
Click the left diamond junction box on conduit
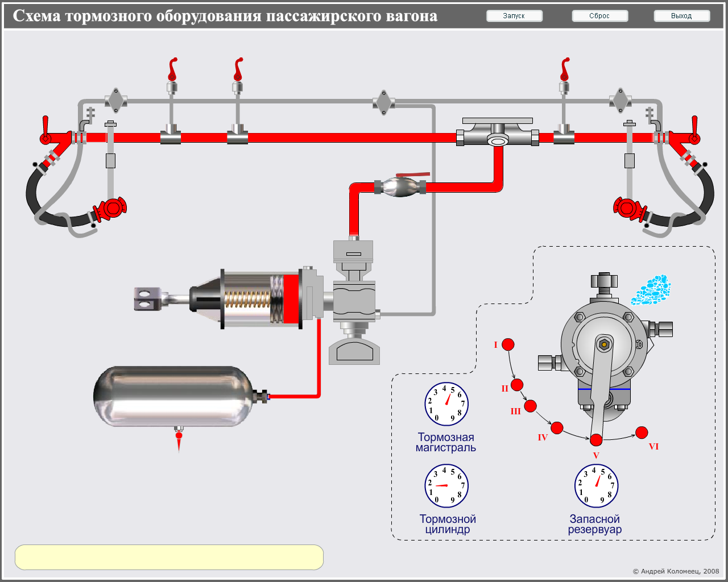point(116,101)
